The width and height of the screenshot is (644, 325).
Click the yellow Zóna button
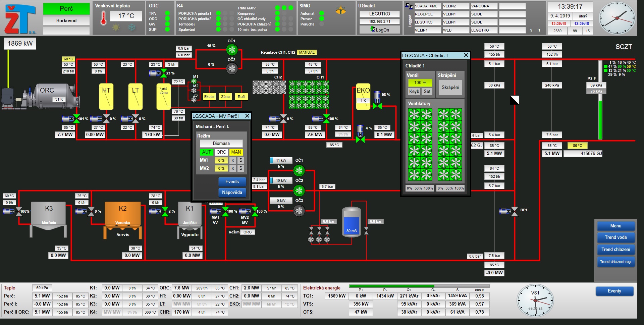[225, 97]
